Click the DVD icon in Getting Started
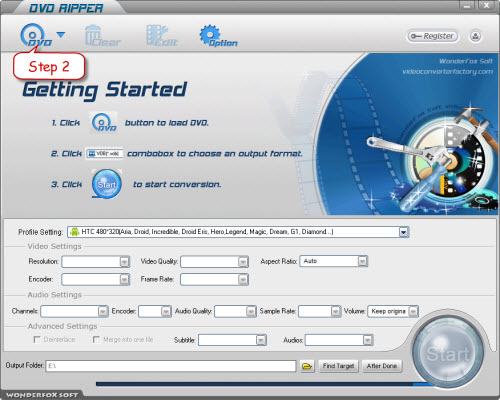Viewport: 500px width, 400px height. pos(104,122)
